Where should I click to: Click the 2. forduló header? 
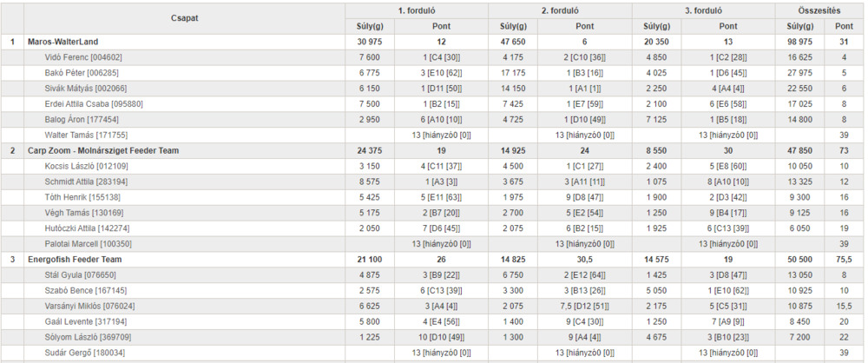click(x=560, y=10)
